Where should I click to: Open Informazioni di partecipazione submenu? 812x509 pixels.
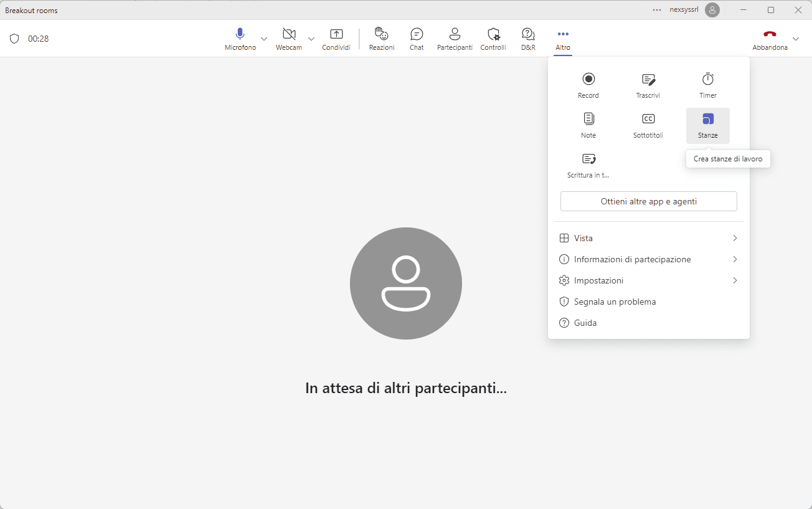pyautogui.click(x=649, y=259)
